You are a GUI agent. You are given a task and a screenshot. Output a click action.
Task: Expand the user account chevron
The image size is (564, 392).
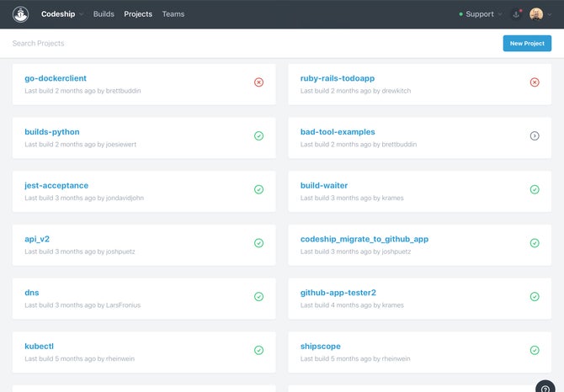[x=550, y=14]
